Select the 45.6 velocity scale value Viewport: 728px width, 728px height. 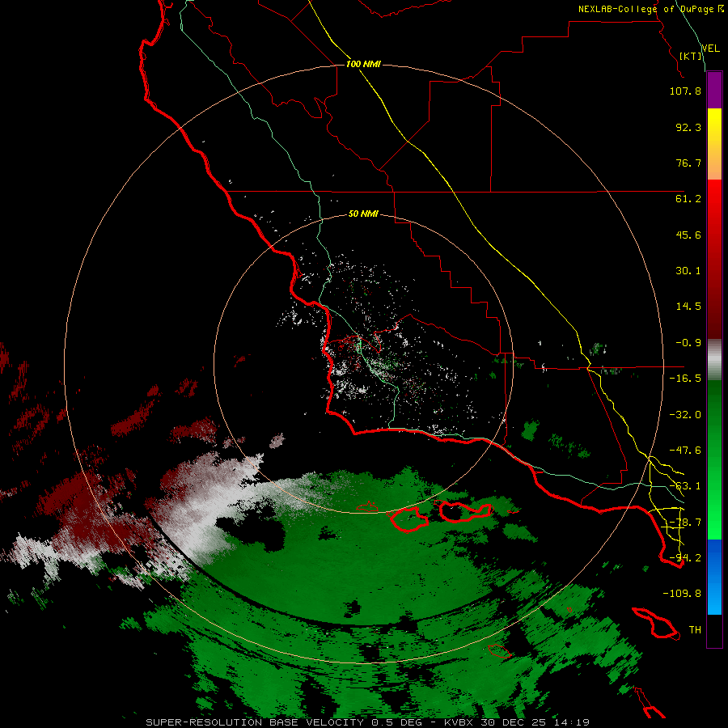point(688,235)
